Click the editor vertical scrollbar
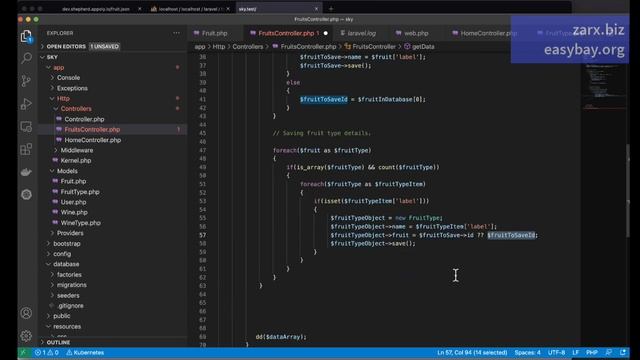The image size is (640, 360). (x=627, y=190)
